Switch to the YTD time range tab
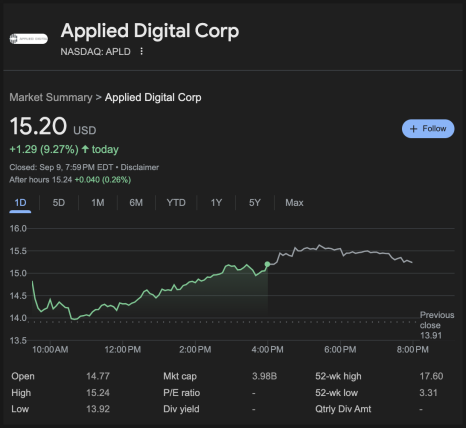This screenshot has width=466, height=428. click(x=176, y=203)
